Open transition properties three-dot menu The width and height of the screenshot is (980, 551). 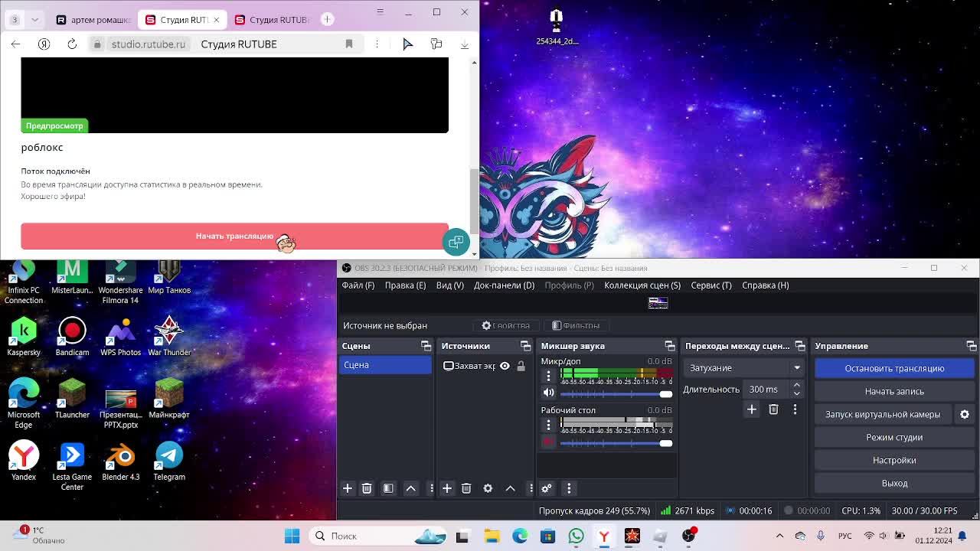(x=795, y=409)
